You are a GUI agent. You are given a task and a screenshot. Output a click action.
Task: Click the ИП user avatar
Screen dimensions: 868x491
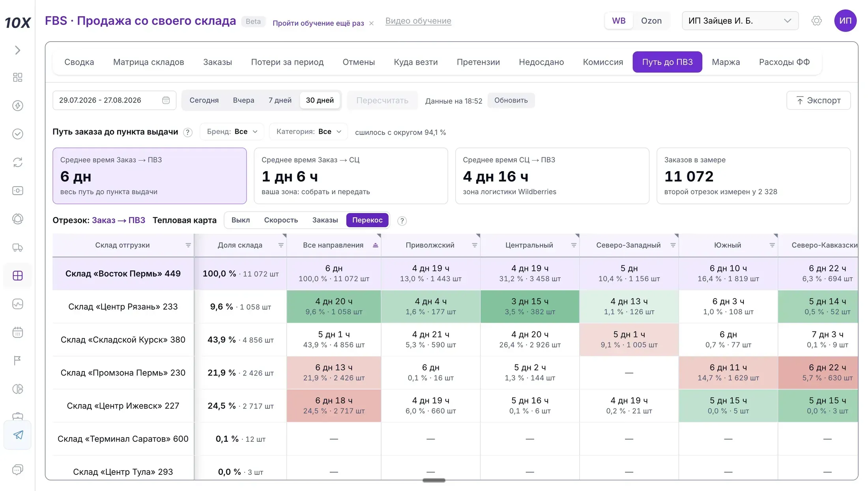point(845,21)
